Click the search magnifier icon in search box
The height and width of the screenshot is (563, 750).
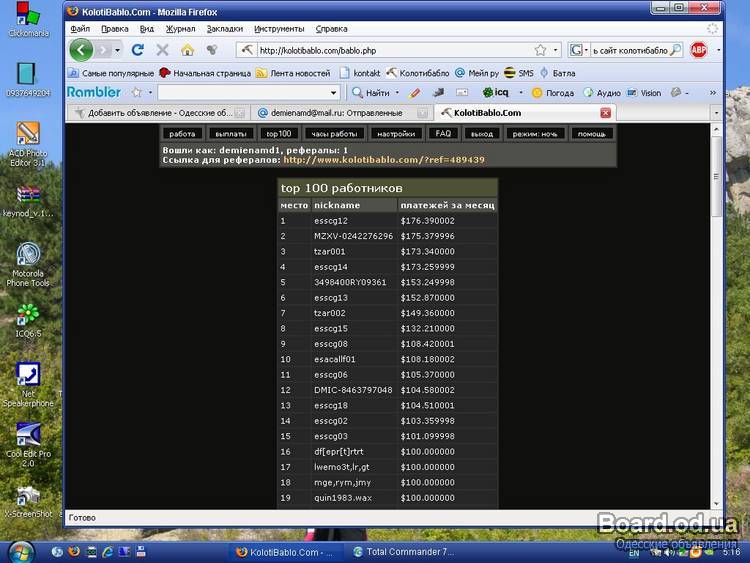point(676,49)
